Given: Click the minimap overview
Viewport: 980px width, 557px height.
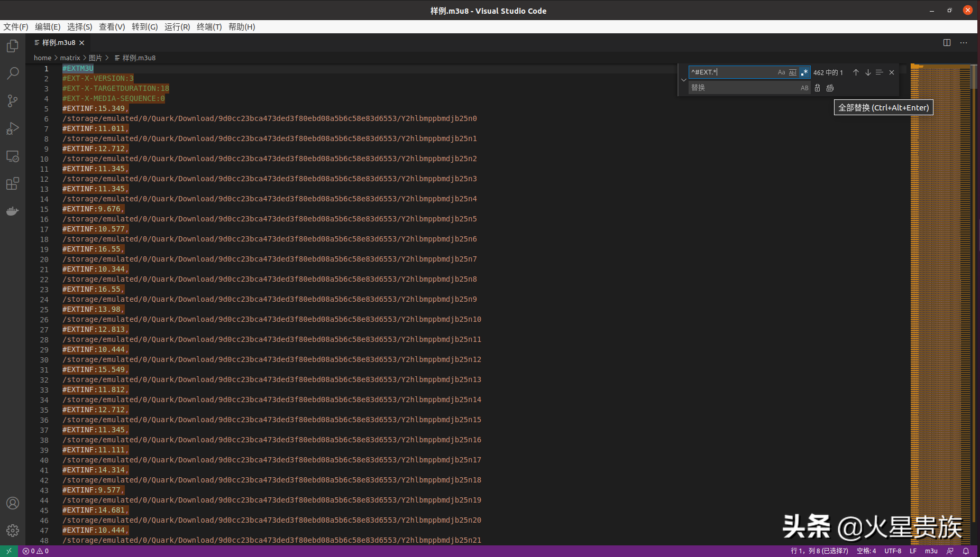Looking at the screenshot, I should pyautogui.click(x=940, y=304).
